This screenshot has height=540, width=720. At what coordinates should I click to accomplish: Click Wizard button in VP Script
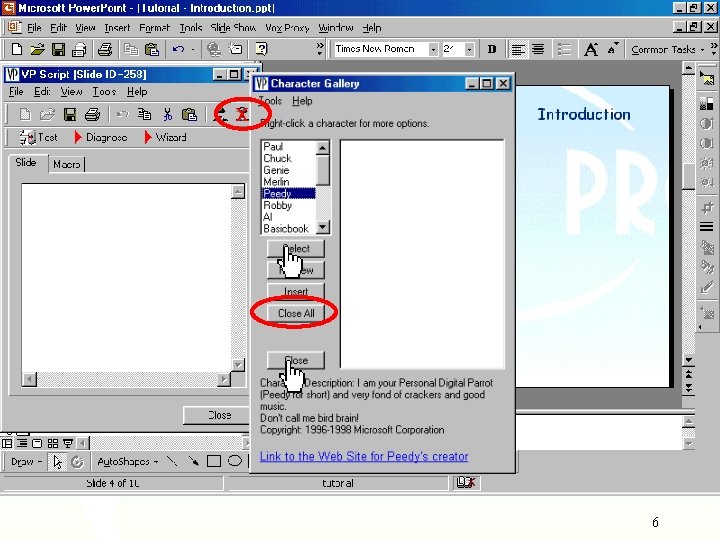[x=166, y=137]
